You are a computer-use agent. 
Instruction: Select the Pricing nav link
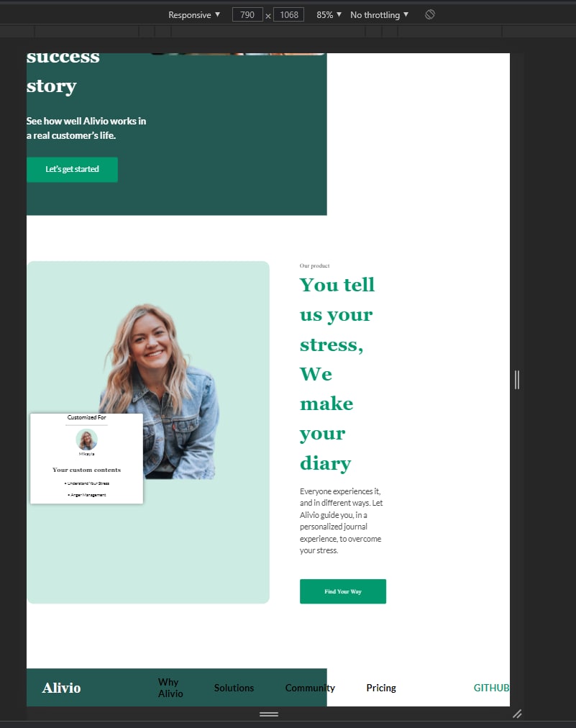point(381,688)
